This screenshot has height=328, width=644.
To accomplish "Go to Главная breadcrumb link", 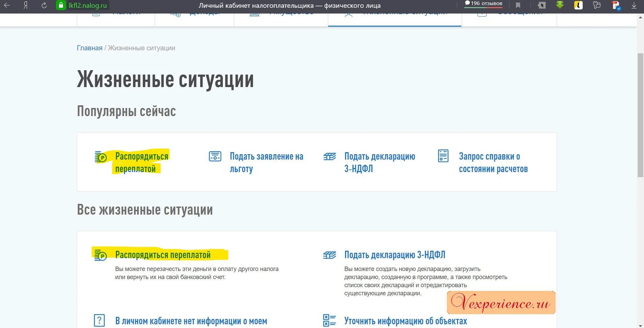I will [x=90, y=48].
